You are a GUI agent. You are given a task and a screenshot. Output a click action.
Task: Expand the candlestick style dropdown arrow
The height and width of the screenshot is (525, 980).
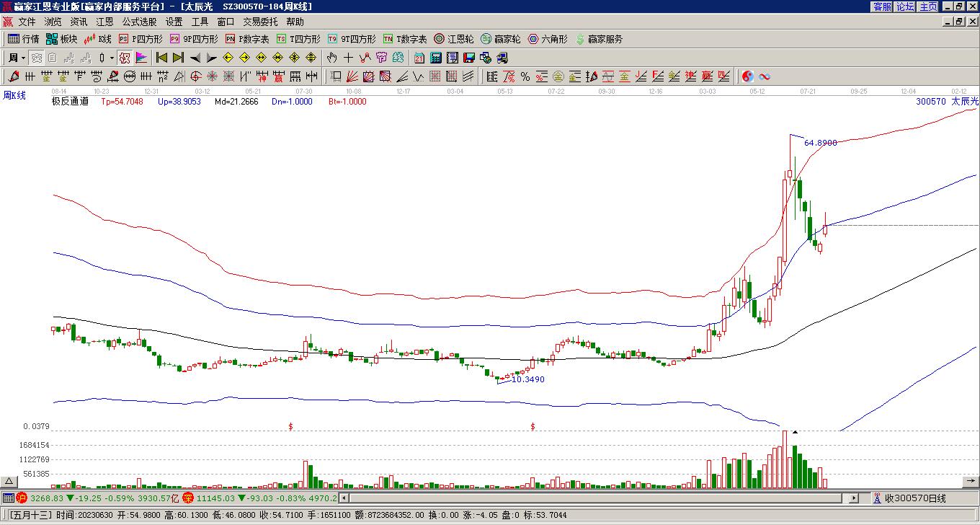click(x=112, y=58)
